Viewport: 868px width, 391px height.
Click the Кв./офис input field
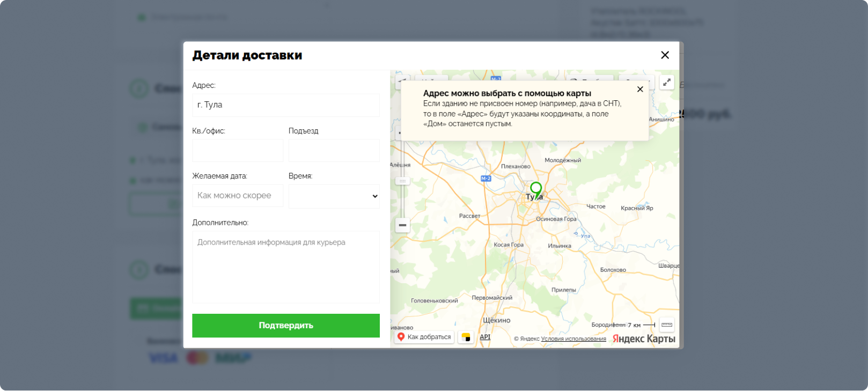pyautogui.click(x=237, y=151)
